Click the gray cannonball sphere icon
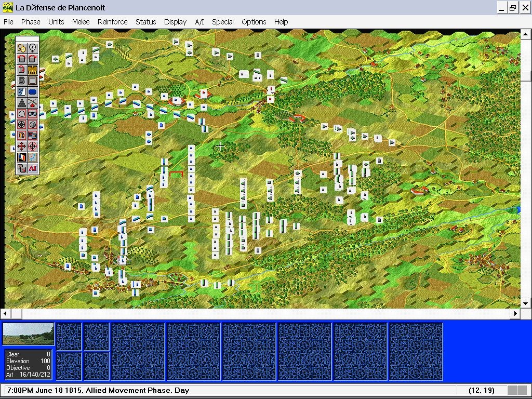The height and width of the screenshot is (399, 532). [33, 125]
